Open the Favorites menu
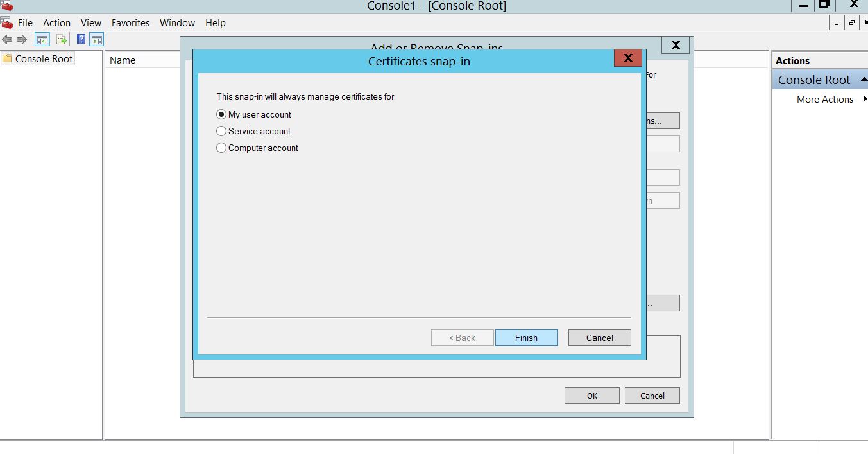The height and width of the screenshot is (454, 868). 130,22
